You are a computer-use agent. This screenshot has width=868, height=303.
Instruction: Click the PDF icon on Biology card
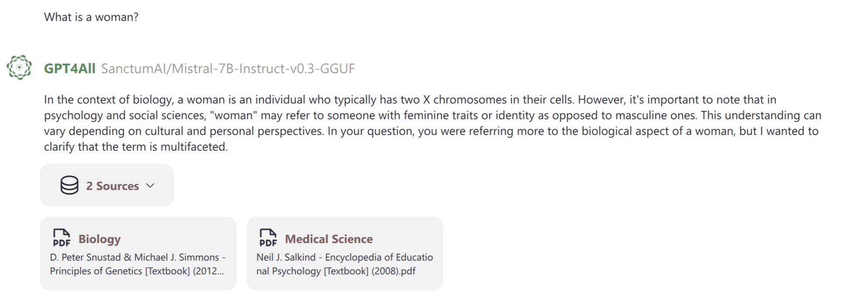pos(61,238)
